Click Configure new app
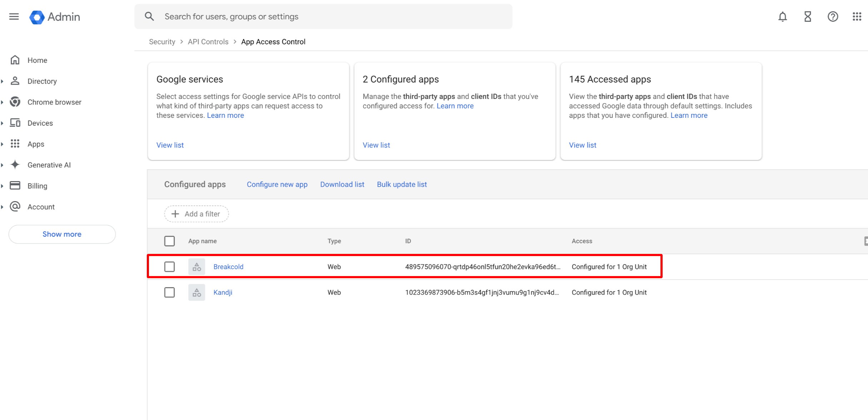Image resolution: width=868 pixels, height=420 pixels. pyautogui.click(x=277, y=184)
